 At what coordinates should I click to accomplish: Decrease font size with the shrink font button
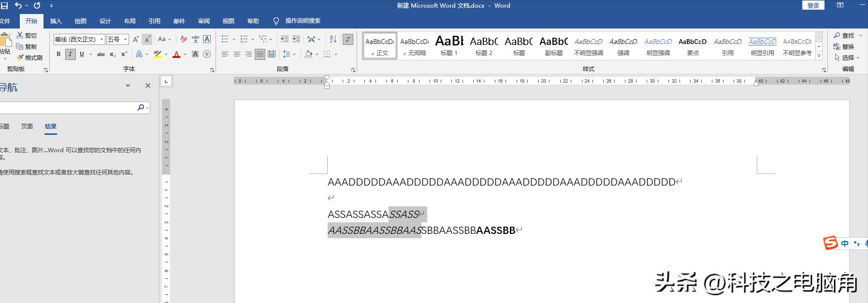pos(147,39)
